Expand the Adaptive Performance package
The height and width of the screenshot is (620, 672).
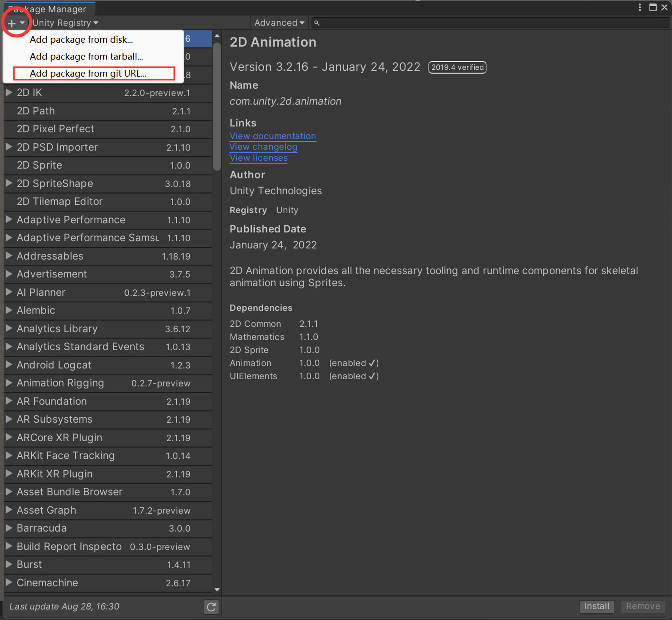tap(9, 220)
